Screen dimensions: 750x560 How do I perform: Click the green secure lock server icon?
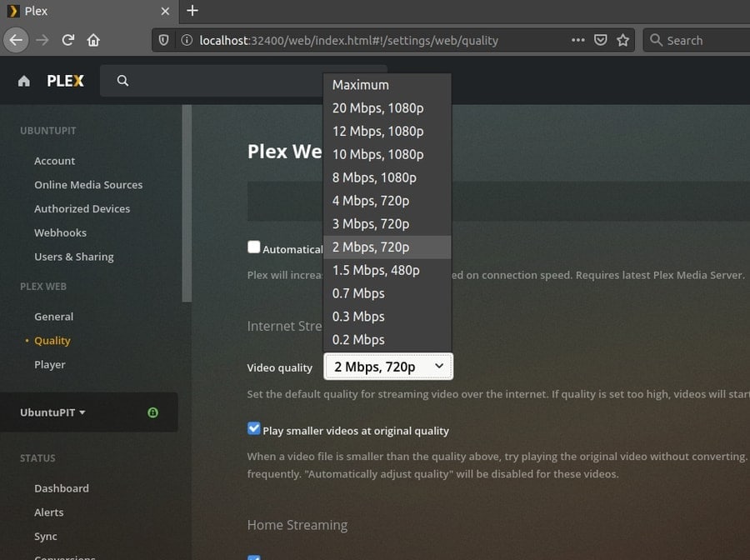[x=152, y=412]
